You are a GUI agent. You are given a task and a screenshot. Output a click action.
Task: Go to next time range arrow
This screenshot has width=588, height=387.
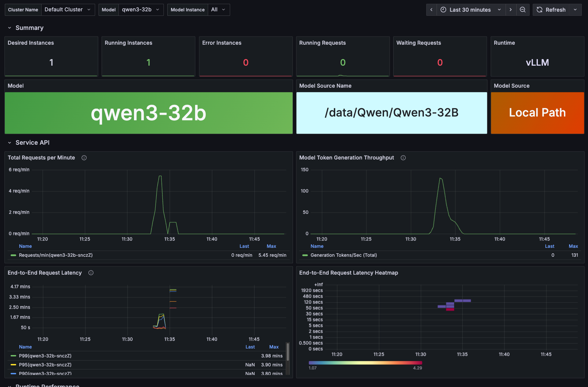click(511, 10)
